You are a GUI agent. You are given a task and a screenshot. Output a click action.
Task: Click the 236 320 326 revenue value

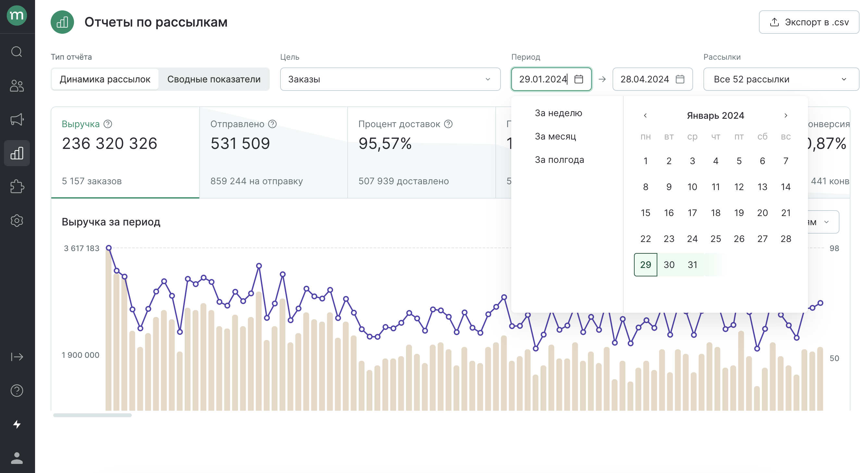click(109, 143)
